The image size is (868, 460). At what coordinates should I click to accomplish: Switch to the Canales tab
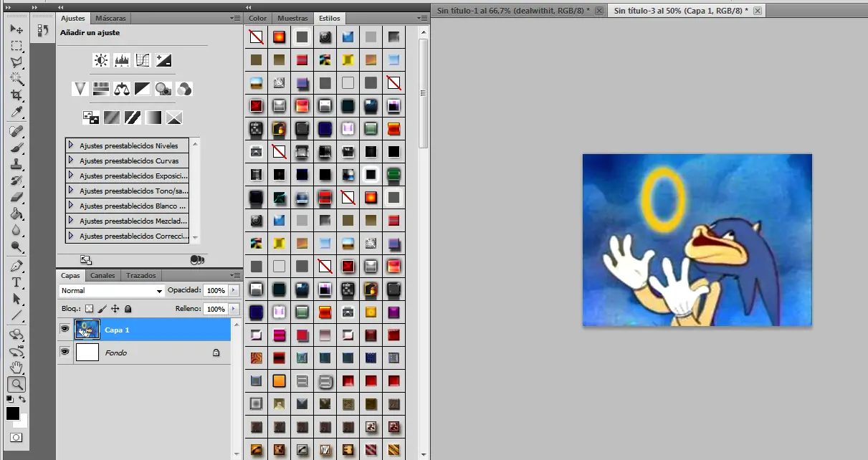point(102,275)
